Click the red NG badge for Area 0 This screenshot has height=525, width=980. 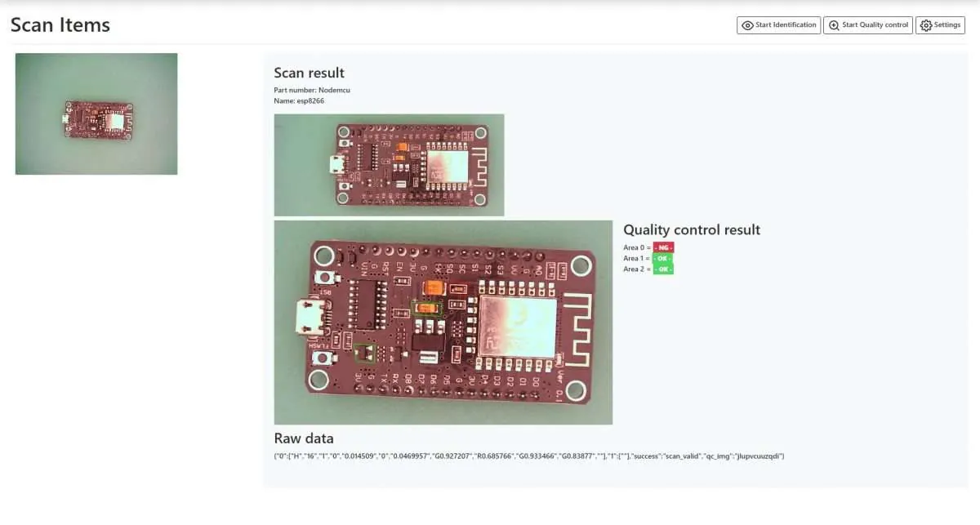click(x=663, y=247)
